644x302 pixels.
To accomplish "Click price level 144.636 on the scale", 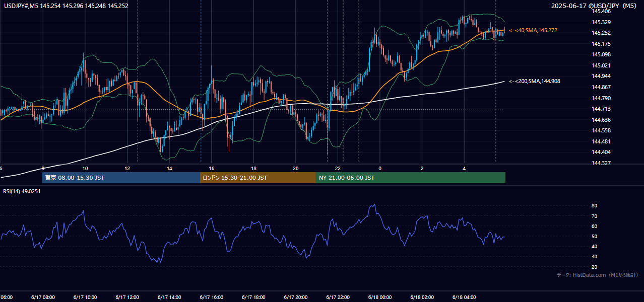I will pos(601,120).
